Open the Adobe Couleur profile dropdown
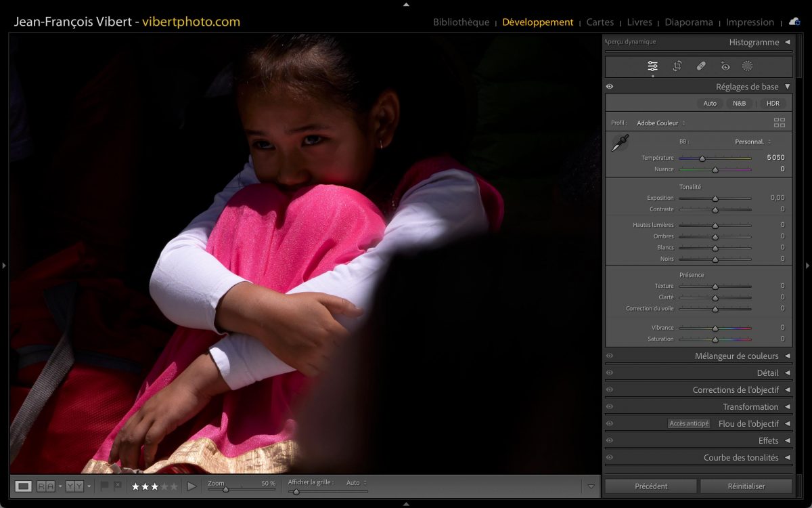 click(660, 123)
